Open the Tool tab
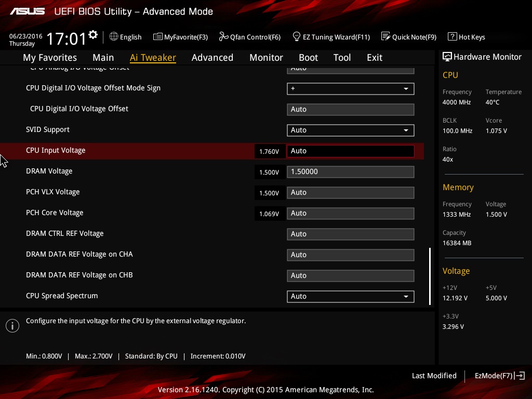Image resolution: width=532 pixels, height=399 pixels. point(342,58)
